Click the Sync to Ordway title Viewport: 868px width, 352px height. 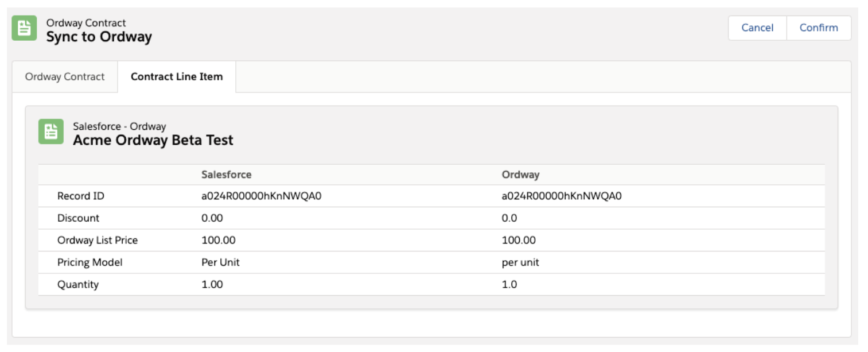click(x=99, y=37)
